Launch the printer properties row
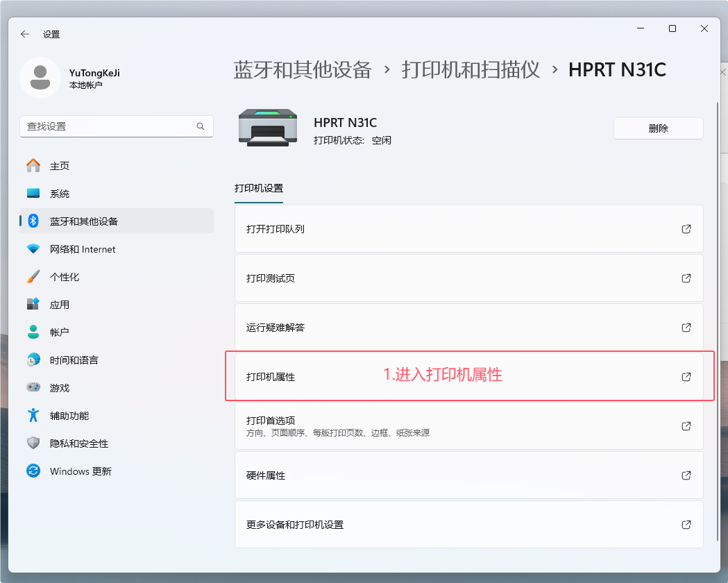 point(468,377)
